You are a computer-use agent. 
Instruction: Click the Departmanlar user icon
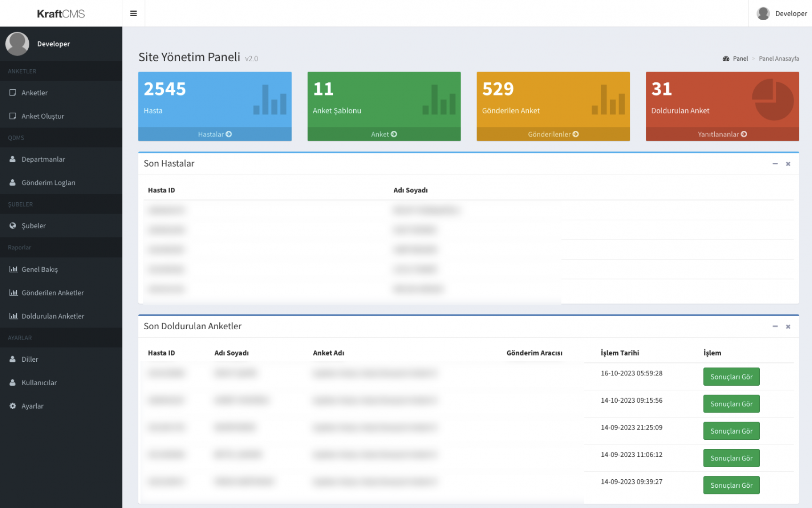tap(13, 159)
